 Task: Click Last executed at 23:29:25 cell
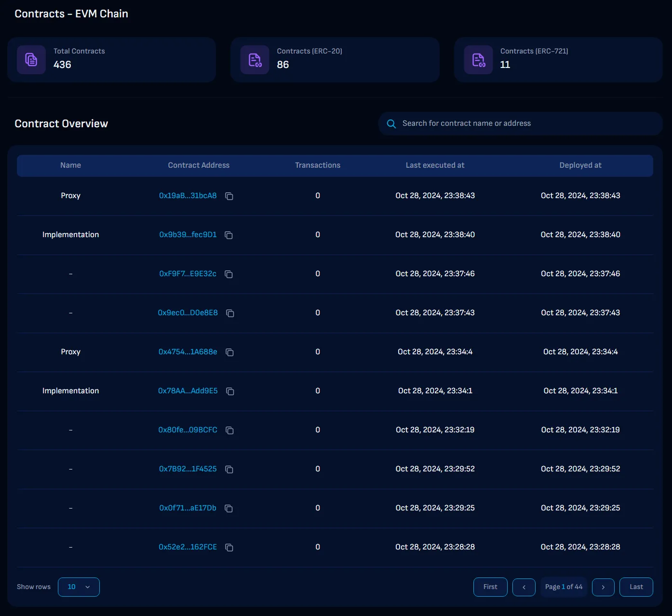click(x=435, y=508)
